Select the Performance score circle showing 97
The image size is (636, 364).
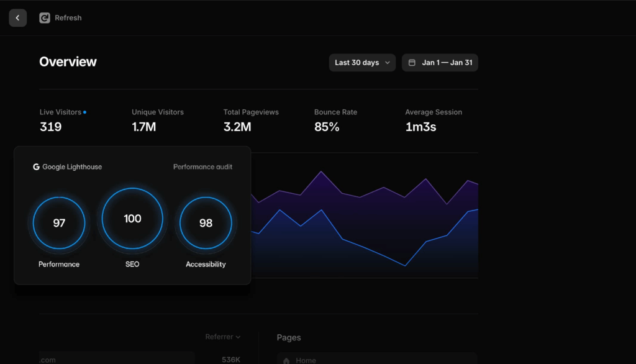pyautogui.click(x=59, y=223)
